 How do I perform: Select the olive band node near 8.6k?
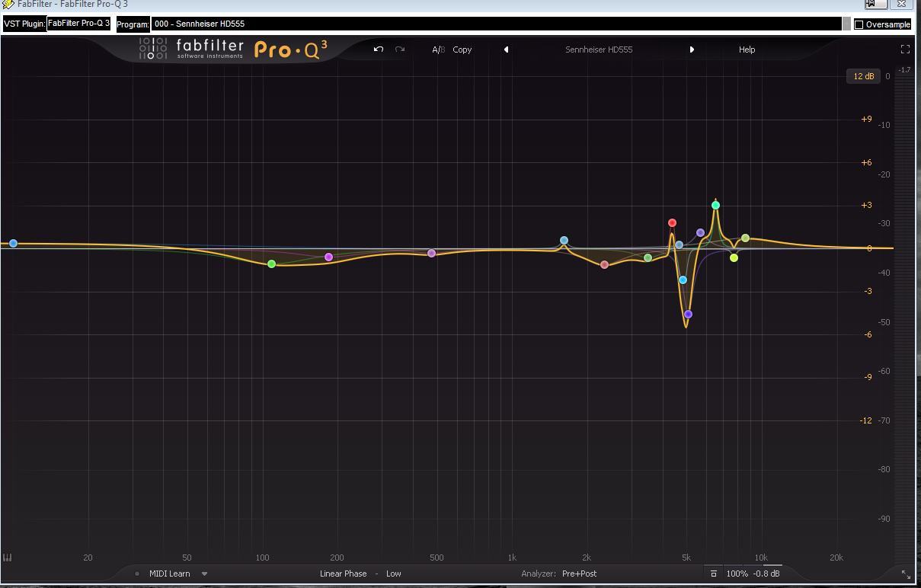coord(745,238)
